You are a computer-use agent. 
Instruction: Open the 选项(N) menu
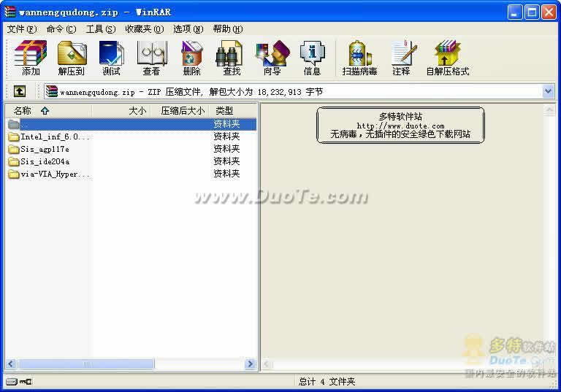pos(188,29)
